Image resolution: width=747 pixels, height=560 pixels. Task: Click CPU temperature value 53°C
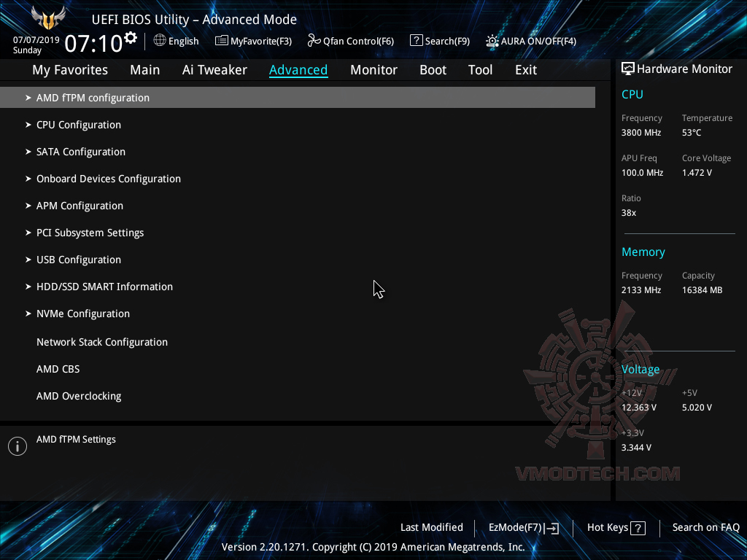pyautogui.click(x=692, y=133)
